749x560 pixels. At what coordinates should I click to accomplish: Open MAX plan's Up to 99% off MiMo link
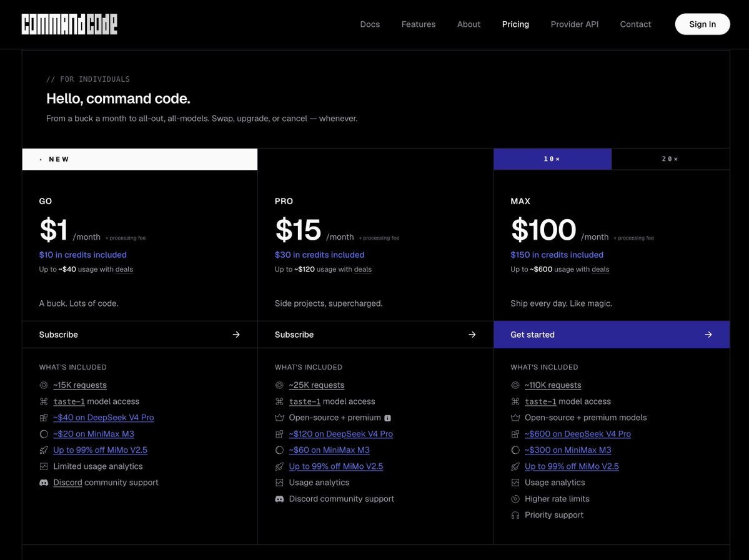pos(572,466)
